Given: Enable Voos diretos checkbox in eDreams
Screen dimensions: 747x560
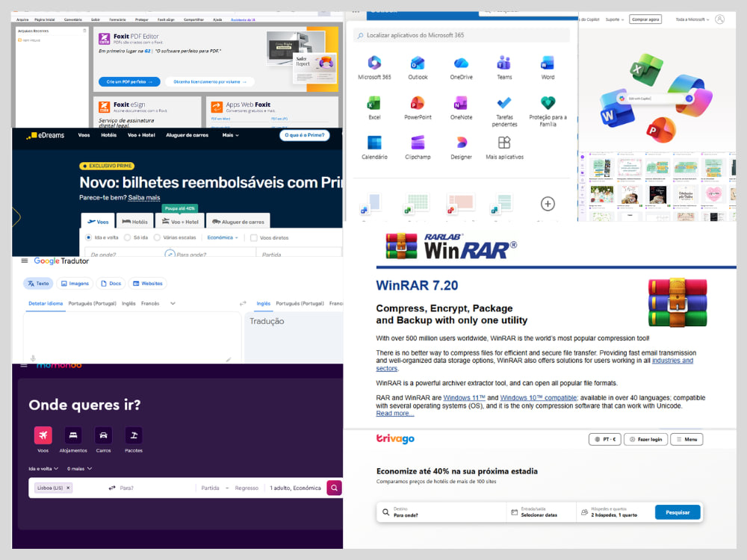Looking at the screenshot, I should click(254, 237).
